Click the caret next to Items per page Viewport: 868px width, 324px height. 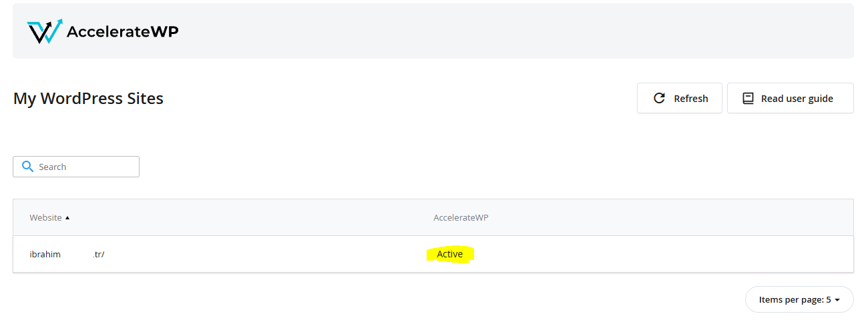[x=837, y=300]
